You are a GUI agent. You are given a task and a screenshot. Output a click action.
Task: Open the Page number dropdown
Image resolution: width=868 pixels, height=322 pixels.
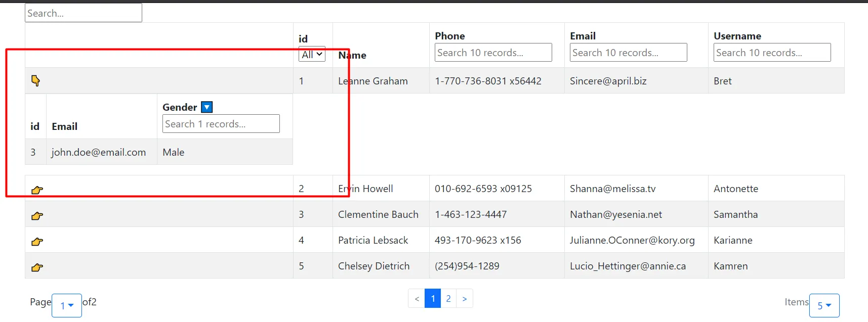[67, 305]
